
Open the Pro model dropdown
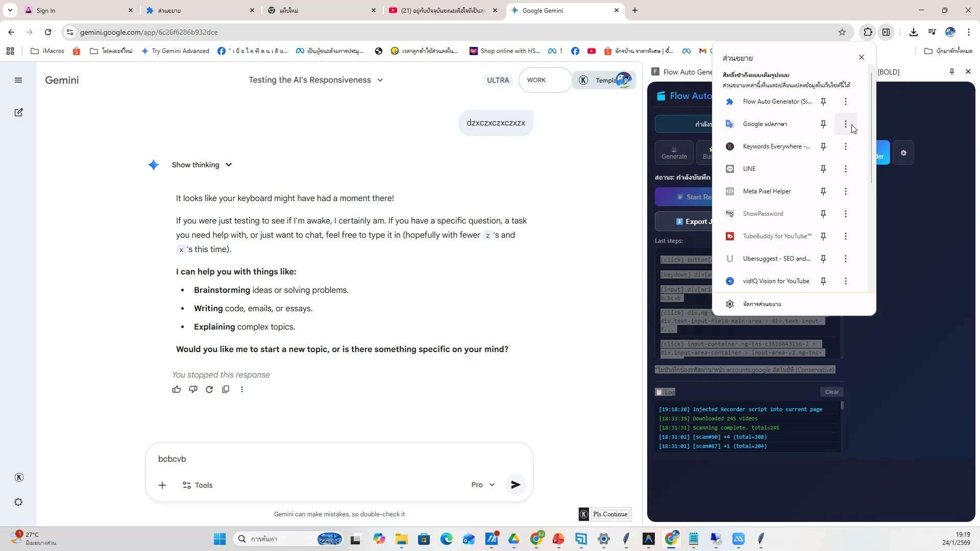tap(483, 485)
